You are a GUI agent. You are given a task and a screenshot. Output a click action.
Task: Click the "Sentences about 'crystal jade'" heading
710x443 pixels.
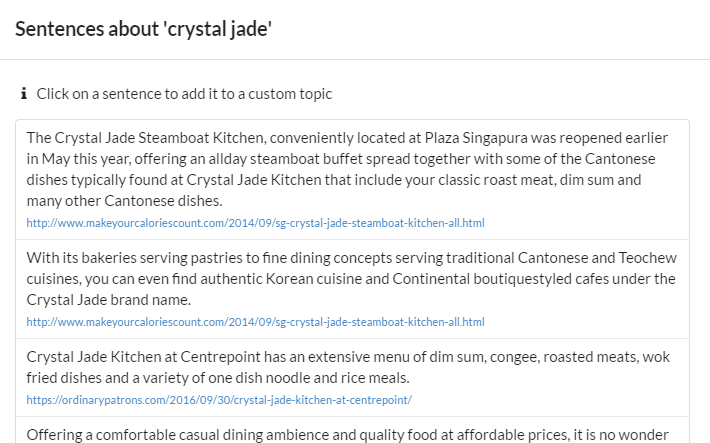click(144, 29)
